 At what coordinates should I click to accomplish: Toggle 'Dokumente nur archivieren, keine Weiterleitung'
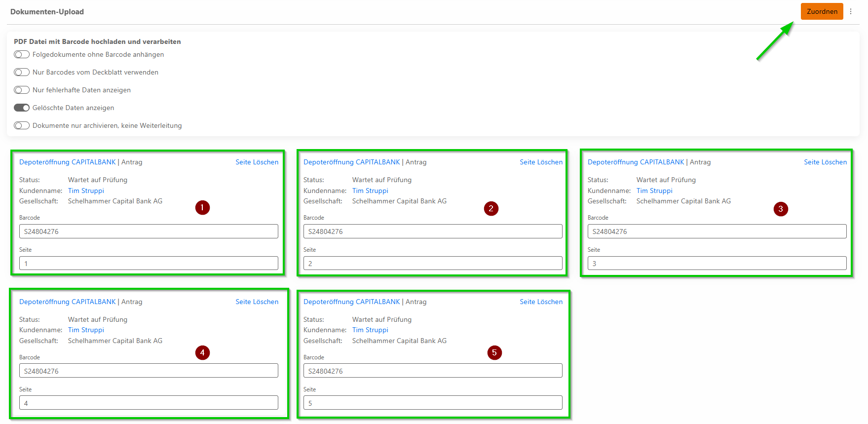coord(22,125)
